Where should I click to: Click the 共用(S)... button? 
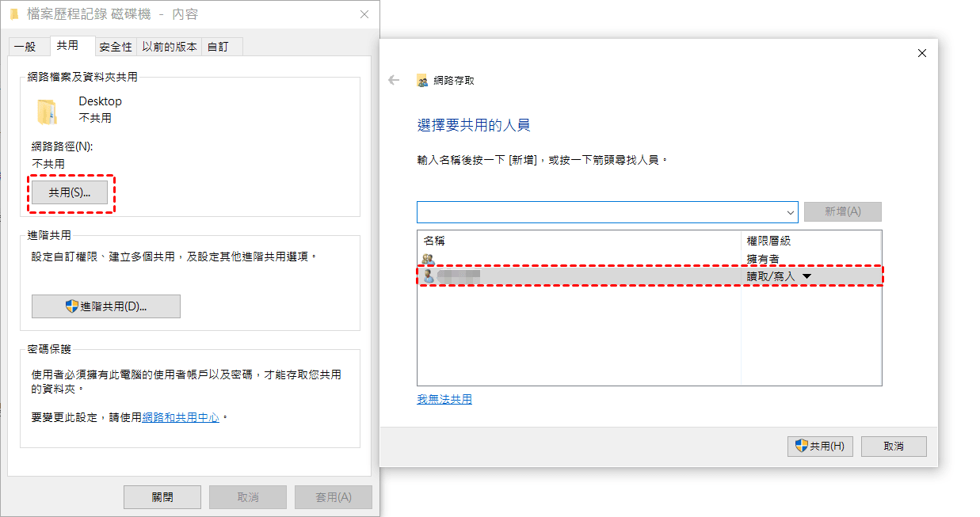[70, 192]
